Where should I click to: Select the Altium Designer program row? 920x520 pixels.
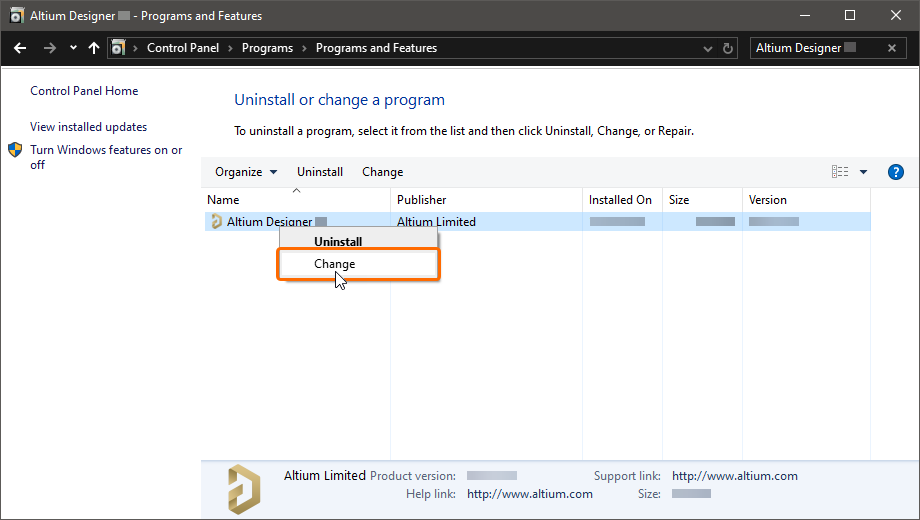tap(537, 222)
